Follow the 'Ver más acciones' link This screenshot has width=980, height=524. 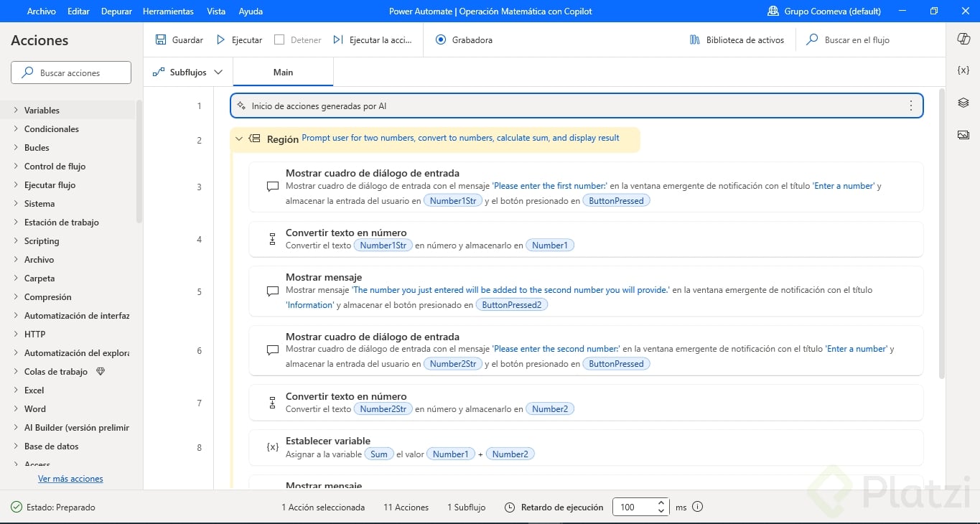point(70,479)
